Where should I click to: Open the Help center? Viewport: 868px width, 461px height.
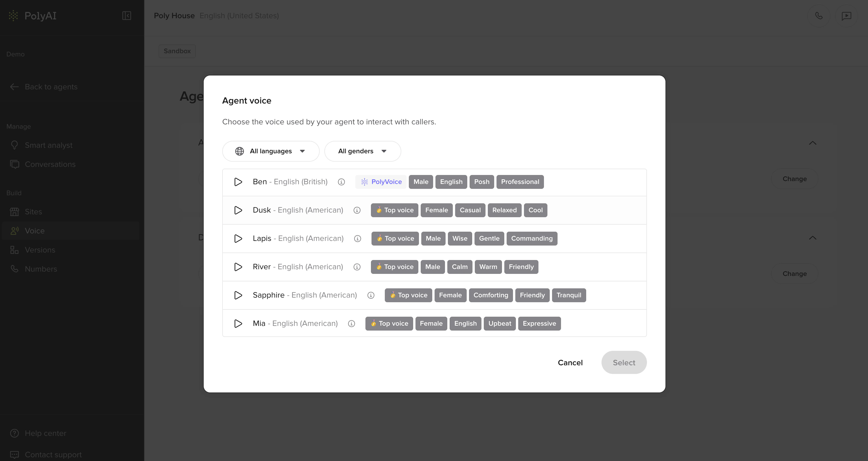pyautogui.click(x=45, y=433)
